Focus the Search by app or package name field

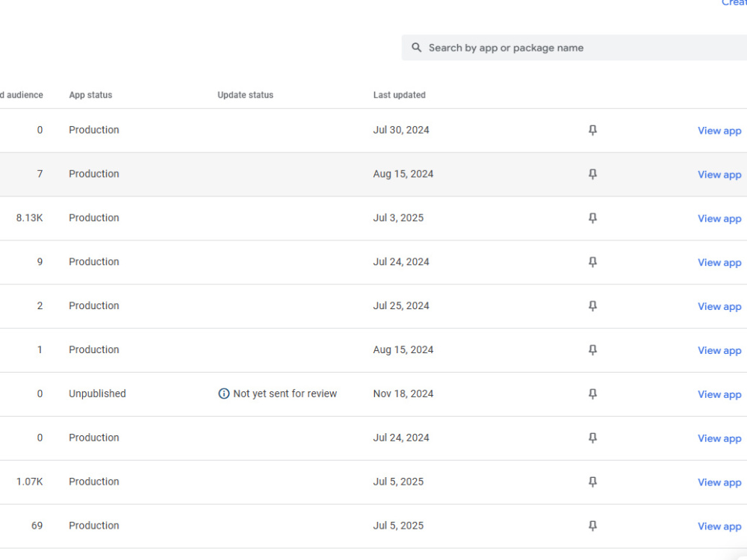click(x=574, y=48)
